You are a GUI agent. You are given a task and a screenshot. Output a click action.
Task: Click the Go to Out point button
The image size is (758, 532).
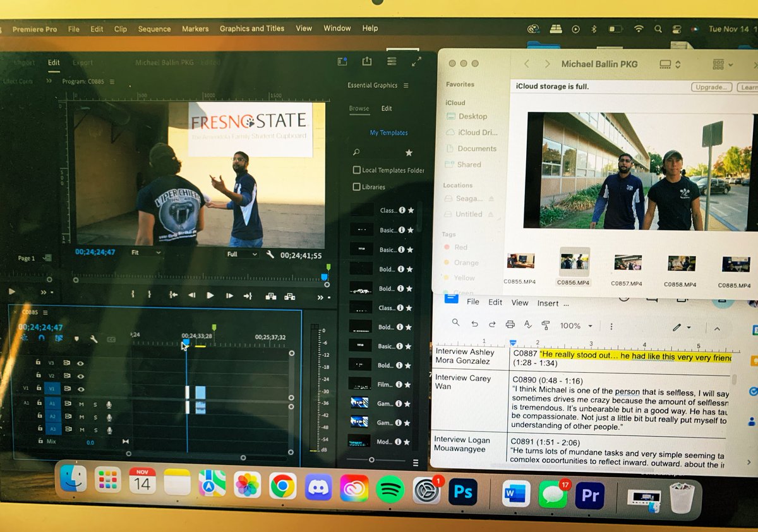248,295
